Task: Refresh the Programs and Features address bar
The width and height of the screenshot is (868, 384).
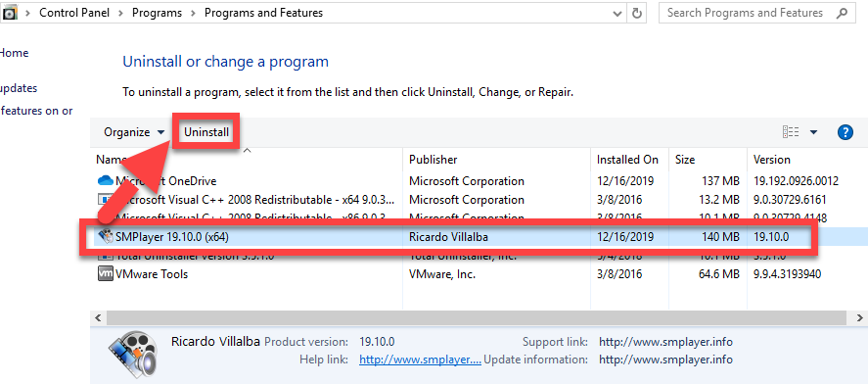Action: pos(637,13)
